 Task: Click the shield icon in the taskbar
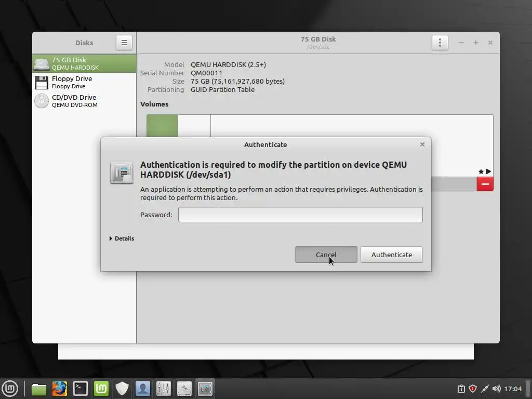pyautogui.click(x=122, y=389)
